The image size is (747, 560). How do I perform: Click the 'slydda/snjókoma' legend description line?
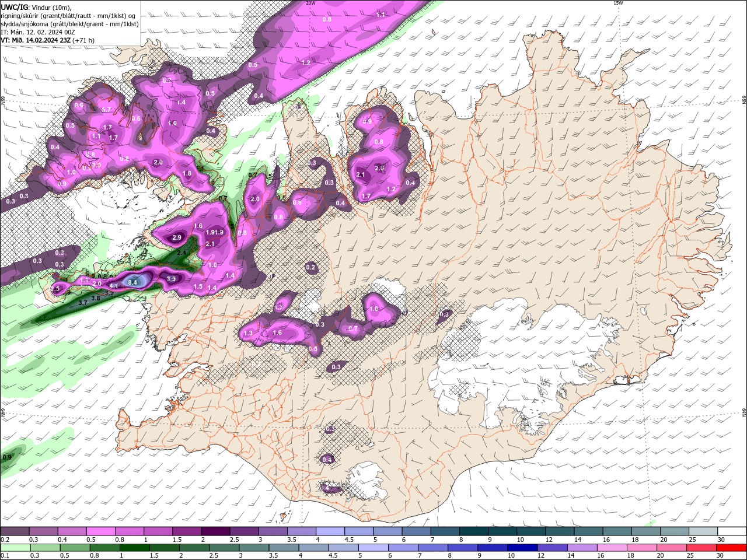tap(69, 24)
